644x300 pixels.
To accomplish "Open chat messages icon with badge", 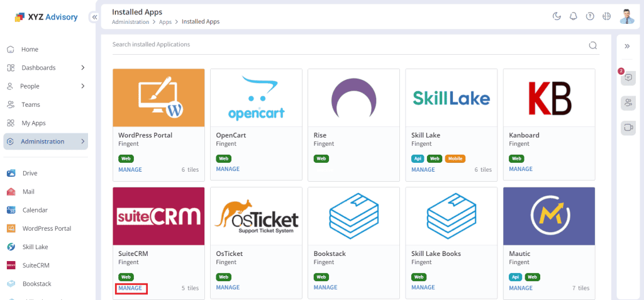I will point(628,77).
